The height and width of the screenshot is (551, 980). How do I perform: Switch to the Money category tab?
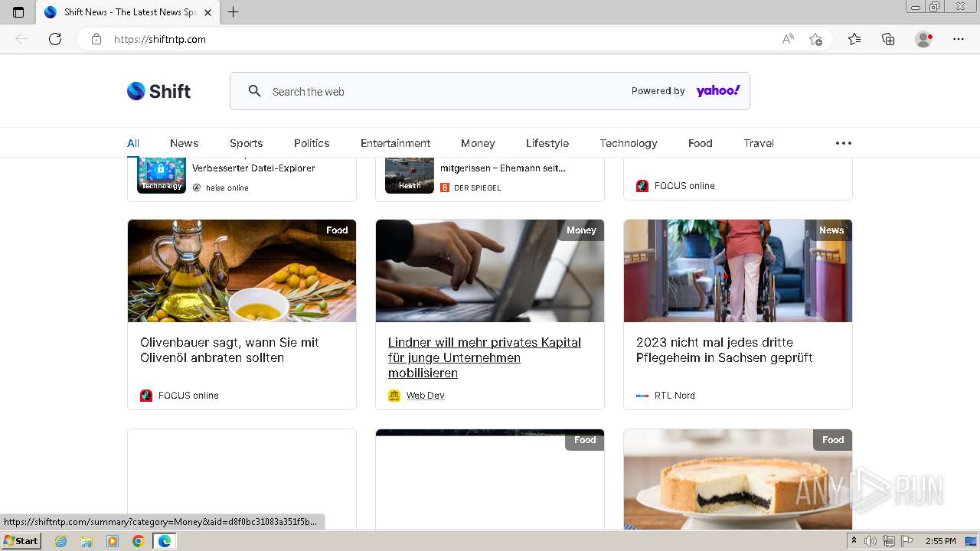click(x=478, y=143)
